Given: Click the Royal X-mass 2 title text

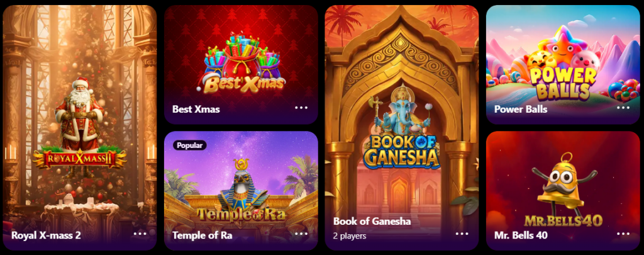Looking at the screenshot, I should 46,235.
